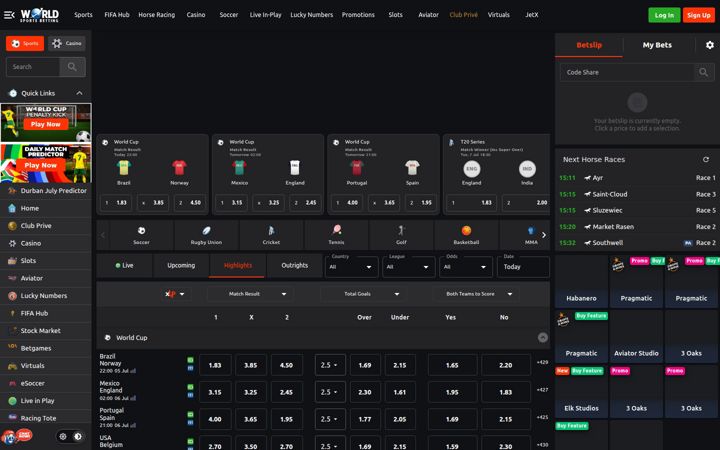Open Slots in sidebar

pos(45,260)
